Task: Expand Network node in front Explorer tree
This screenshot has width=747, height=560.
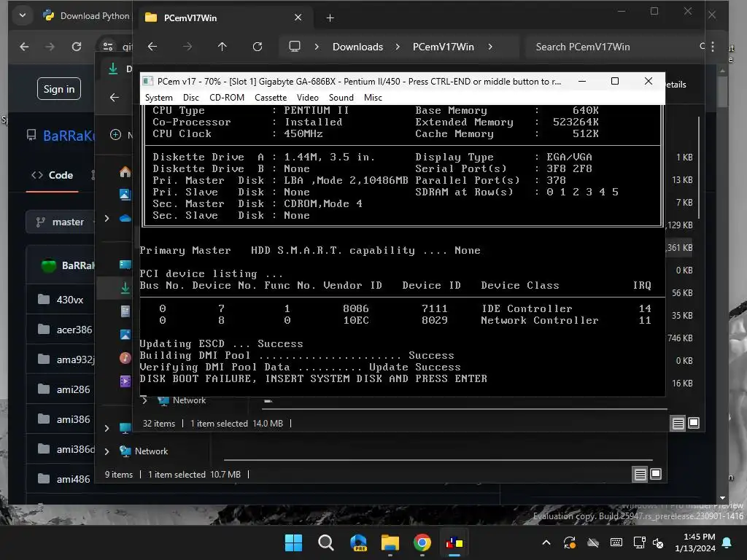Action: click(144, 400)
